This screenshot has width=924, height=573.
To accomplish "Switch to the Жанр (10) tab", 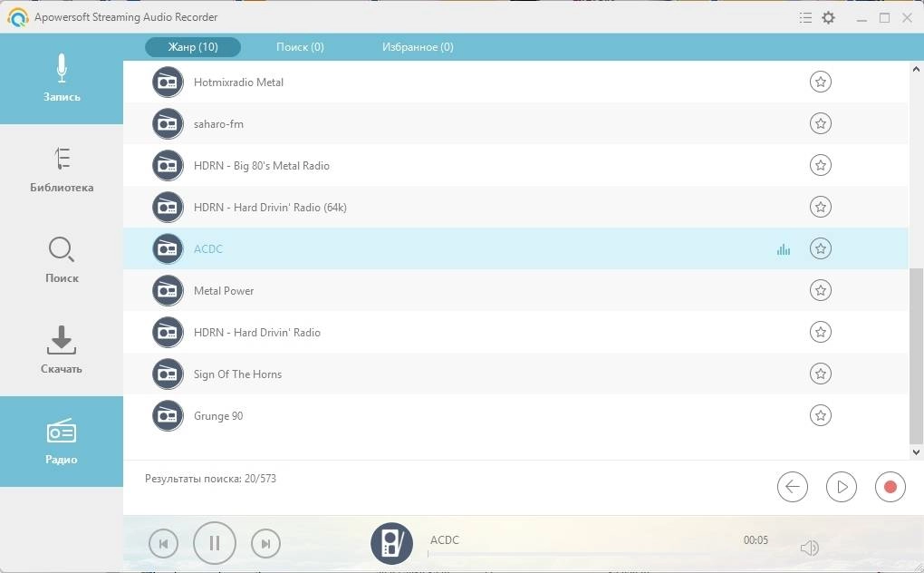I will click(193, 47).
